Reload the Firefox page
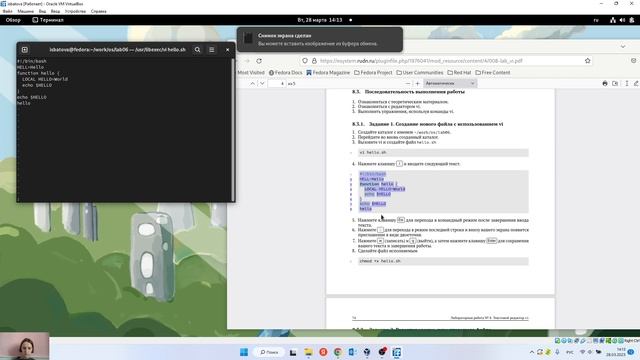The image size is (640, 360). [259, 61]
